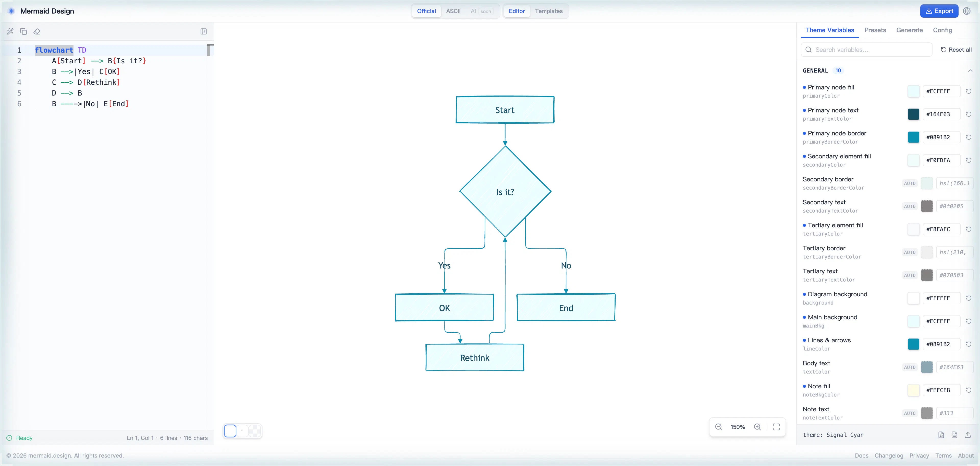This screenshot has width=980, height=466.
Task: Collapse the code editor panel
Action: click(x=204, y=32)
